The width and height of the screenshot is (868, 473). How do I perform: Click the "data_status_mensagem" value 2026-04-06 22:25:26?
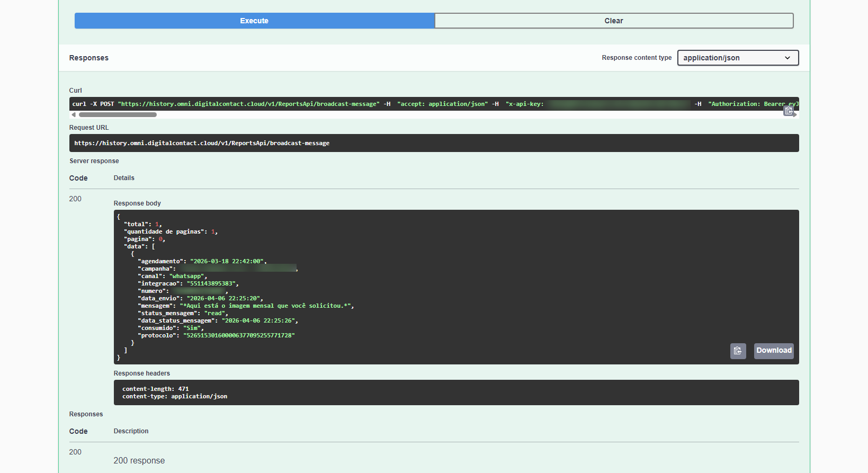(259, 320)
